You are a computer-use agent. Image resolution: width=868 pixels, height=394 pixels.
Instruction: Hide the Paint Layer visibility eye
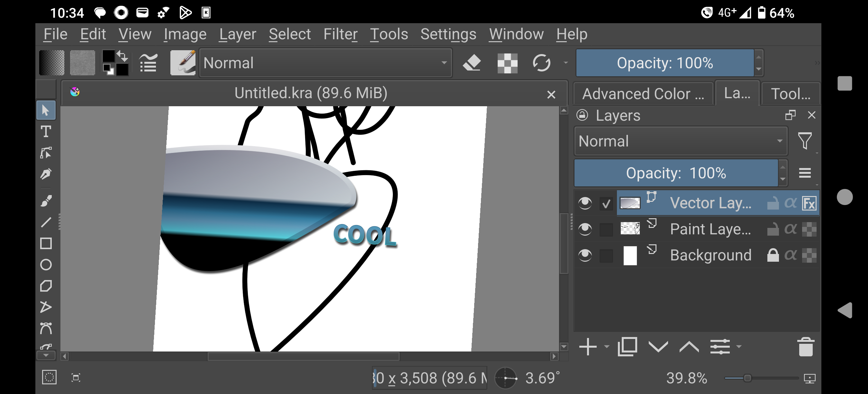pos(585,229)
